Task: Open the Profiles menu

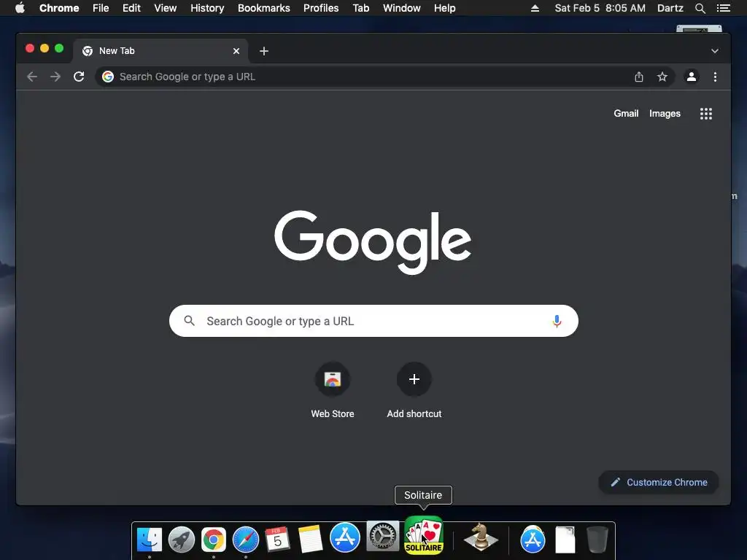Action: pyautogui.click(x=321, y=8)
